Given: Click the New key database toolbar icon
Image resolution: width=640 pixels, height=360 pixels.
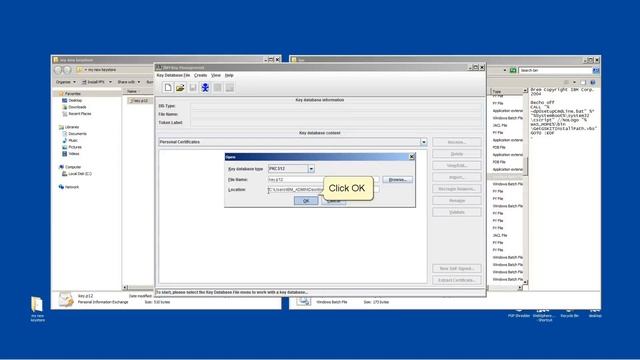Looking at the screenshot, I should pyautogui.click(x=168, y=87).
